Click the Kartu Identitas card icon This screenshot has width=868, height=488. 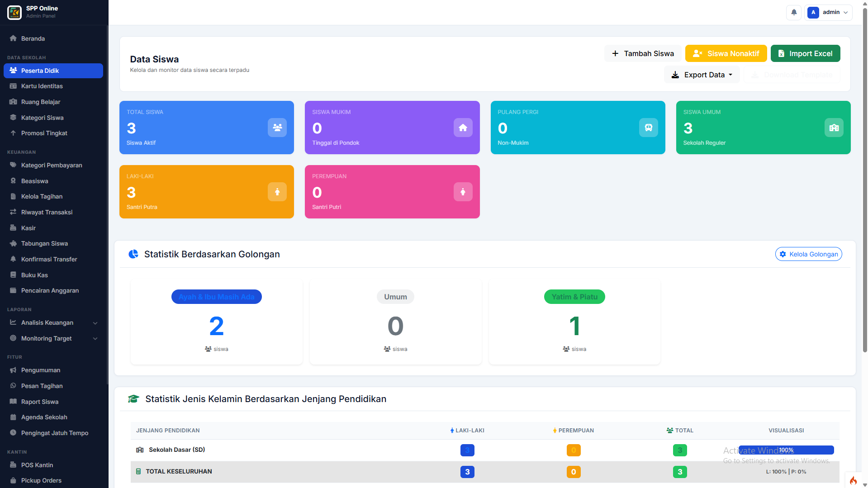click(x=13, y=86)
